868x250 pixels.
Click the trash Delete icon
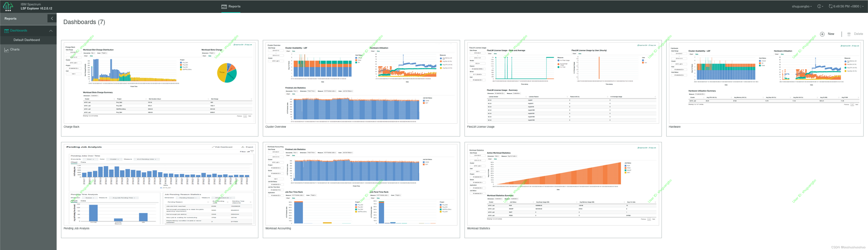(849, 34)
